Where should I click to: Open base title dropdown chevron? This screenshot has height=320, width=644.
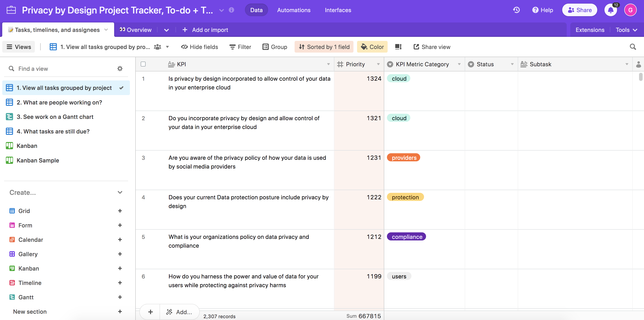tap(221, 10)
